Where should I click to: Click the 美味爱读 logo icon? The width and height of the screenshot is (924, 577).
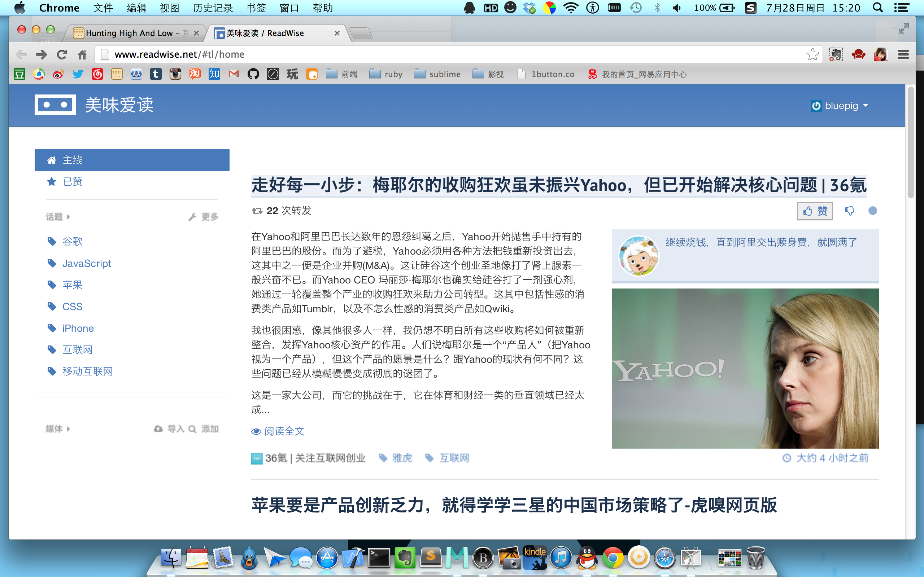pyautogui.click(x=55, y=105)
